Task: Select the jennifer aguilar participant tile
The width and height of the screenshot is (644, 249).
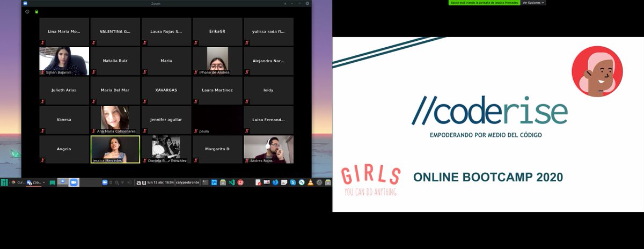Action: pyautogui.click(x=166, y=120)
